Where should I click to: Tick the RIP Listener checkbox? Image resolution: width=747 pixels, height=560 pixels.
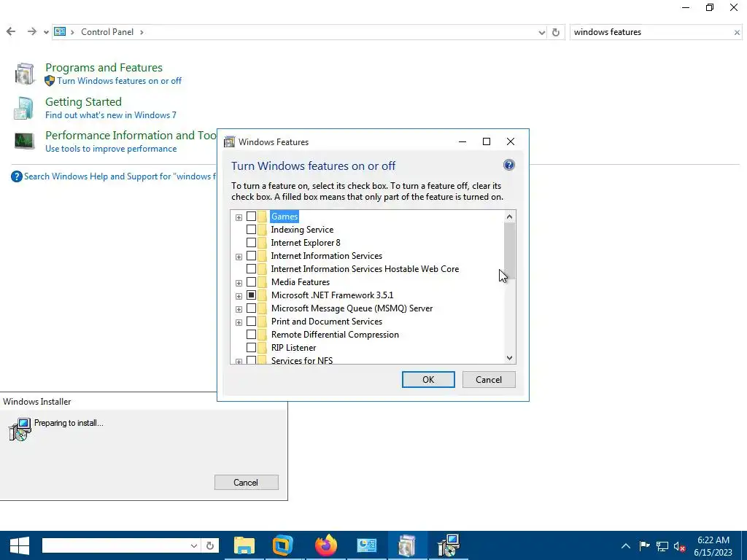pos(251,348)
